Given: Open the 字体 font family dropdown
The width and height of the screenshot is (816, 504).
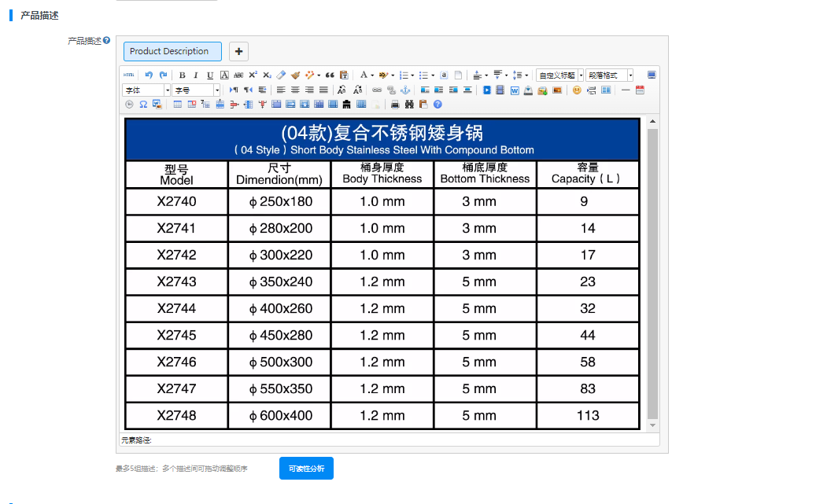Looking at the screenshot, I should pos(167,90).
